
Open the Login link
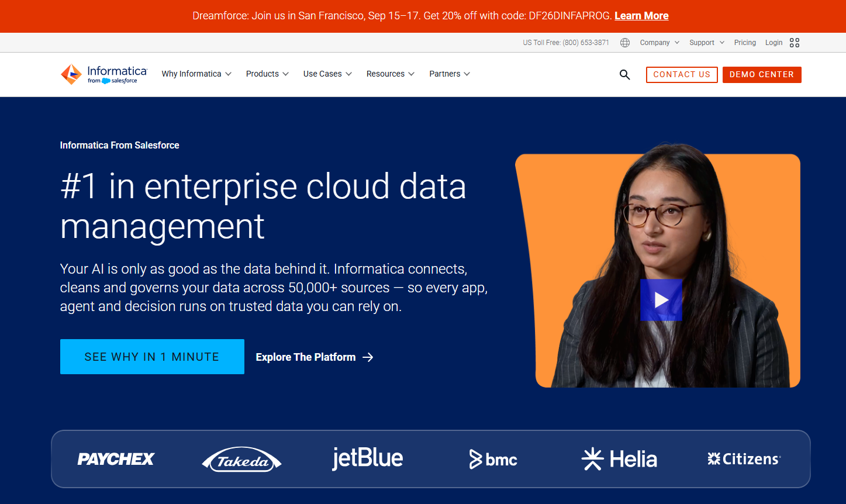pyautogui.click(x=774, y=43)
